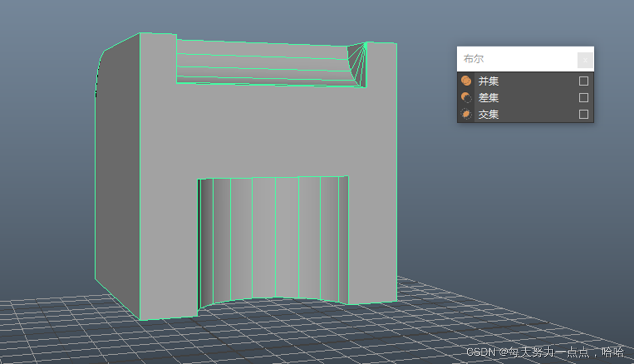Open option box for 并集
Screen dimensions: 634x364
point(583,81)
